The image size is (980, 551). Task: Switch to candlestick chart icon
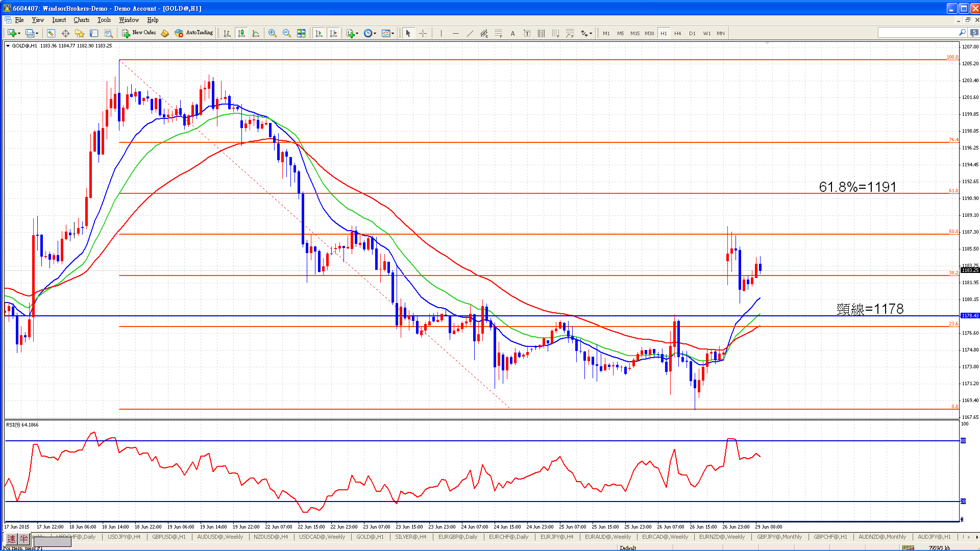pos(241,33)
